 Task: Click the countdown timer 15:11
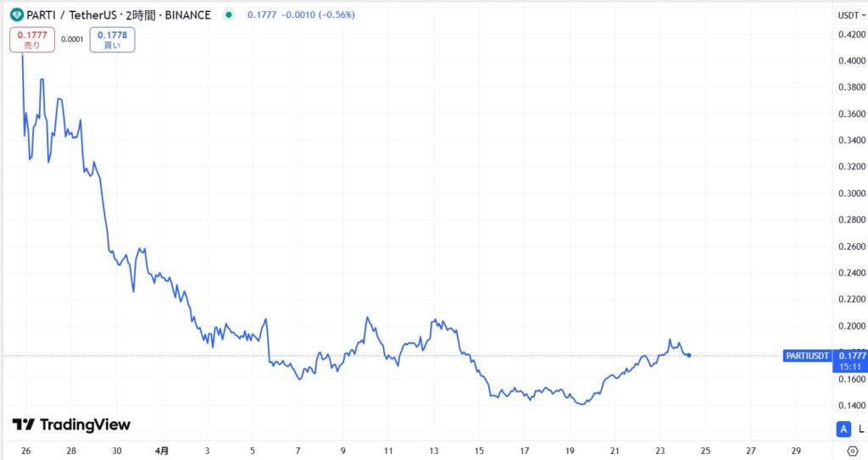[849, 367]
